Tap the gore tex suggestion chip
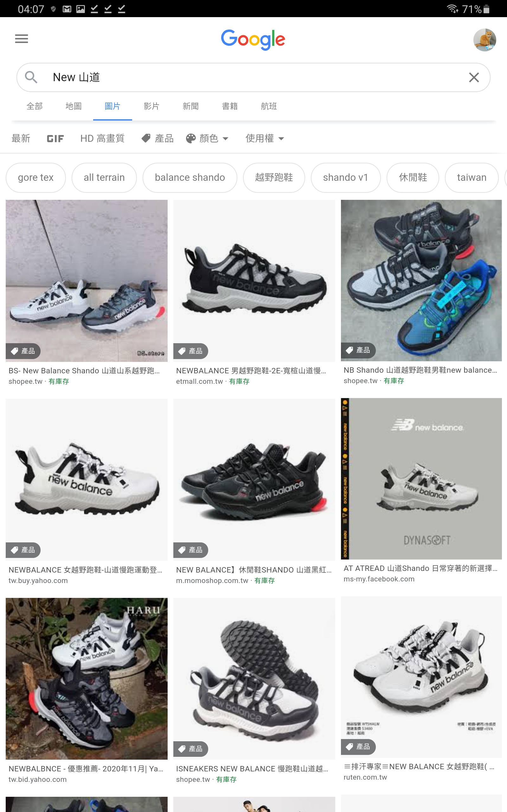This screenshot has width=507, height=812. click(x=35, y=178)
